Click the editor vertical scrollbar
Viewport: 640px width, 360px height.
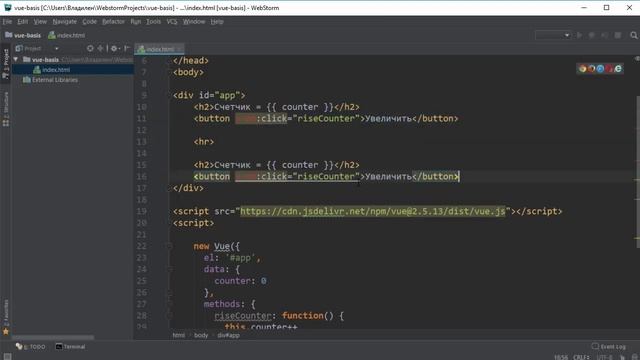click(638, 172)
